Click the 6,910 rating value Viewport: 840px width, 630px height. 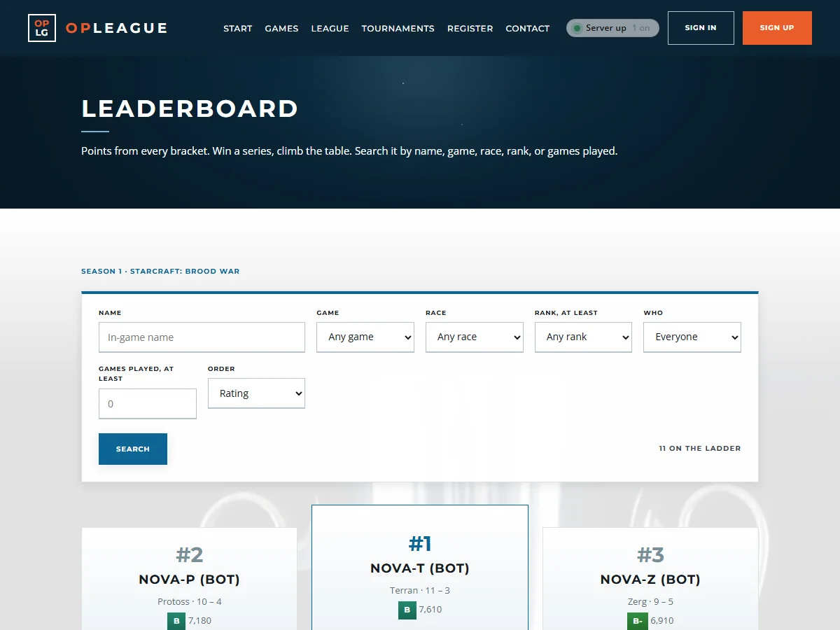coord(662,621)
